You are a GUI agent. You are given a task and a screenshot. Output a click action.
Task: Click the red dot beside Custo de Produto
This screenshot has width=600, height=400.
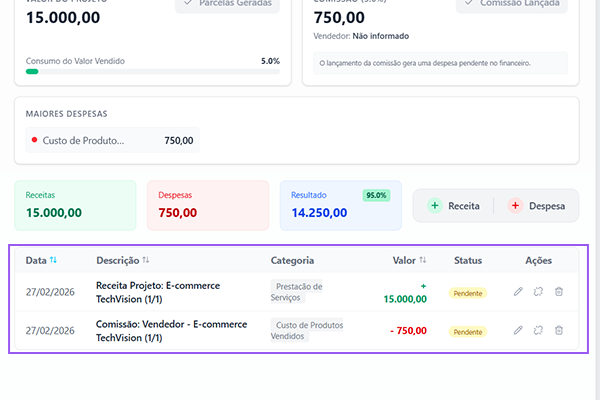34,140
